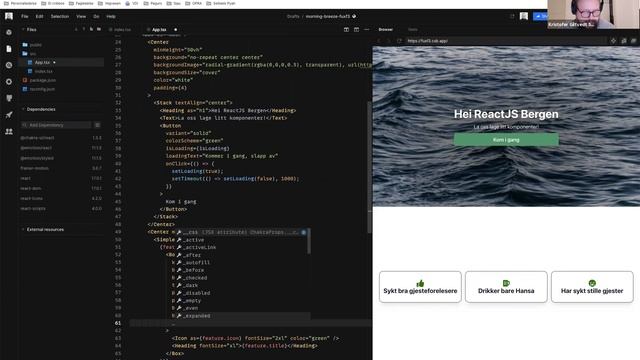Switch to the App.tsx editor tab
The image size is (640, 360).
159,29
